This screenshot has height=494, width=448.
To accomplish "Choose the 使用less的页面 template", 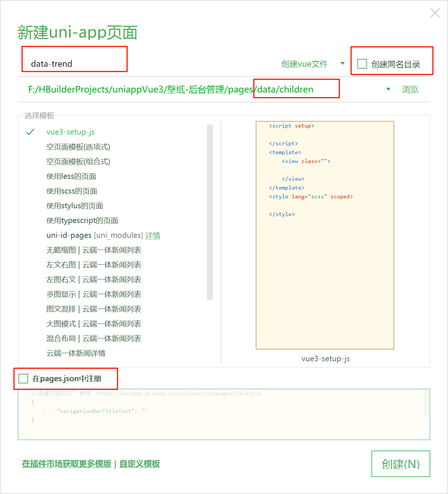I will coord(71,176).
